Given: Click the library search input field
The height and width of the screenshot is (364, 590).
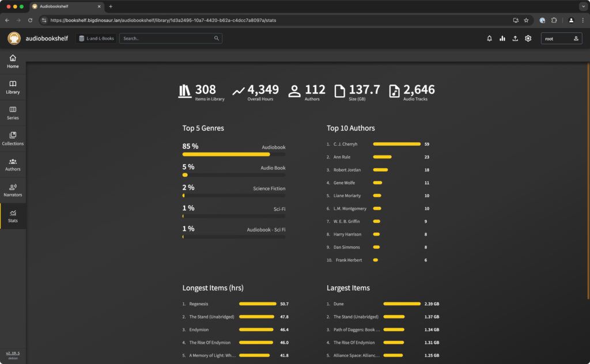Looking at the screenshot, I should pyautogui.click(x=167, y=39).
